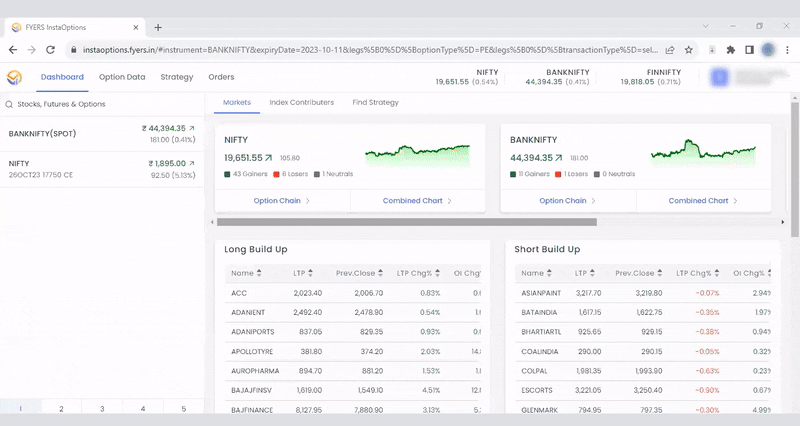The height and width of the screenshot is (426, 800).
Task: Click the arrow icon beside NIFTY 19,651.55
Action: (x=269, y=158)
